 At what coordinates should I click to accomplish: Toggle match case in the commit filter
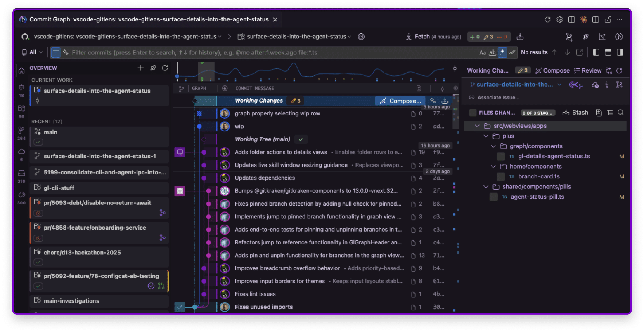[483, 52]
